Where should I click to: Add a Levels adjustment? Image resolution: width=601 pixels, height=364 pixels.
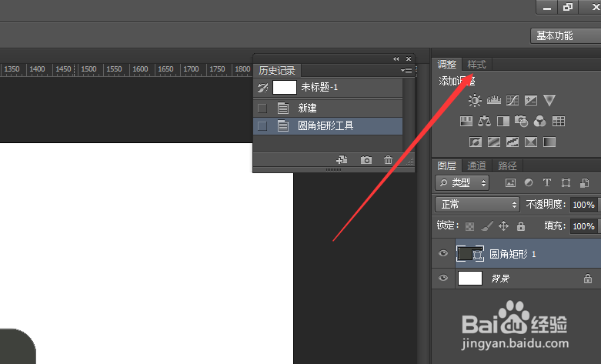pyautogui.click(x=494, y=100)
